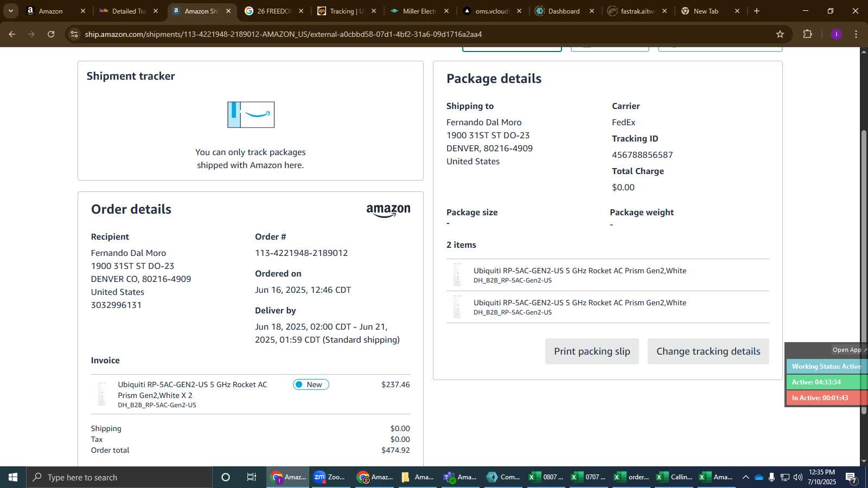The height and width of the screenshot is (488, 868).
Task: Click the volume speaker tray icon
Action: pyautogui.click(x=797, y=477)
